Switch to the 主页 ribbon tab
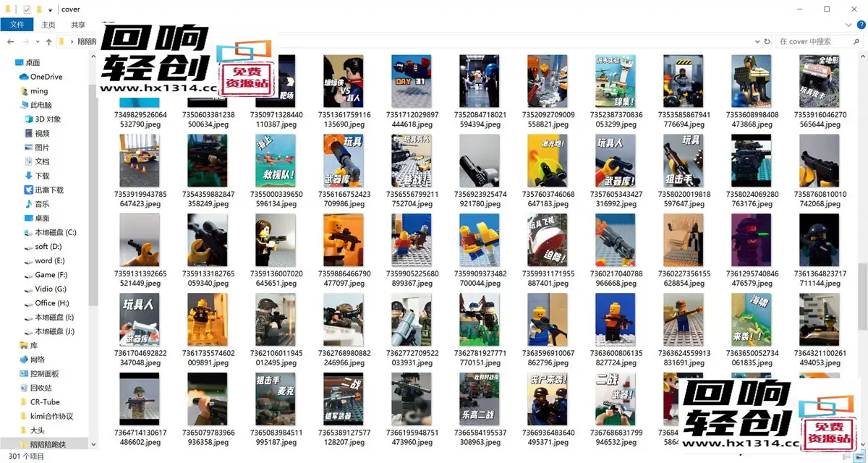The width and height of the screenshot is (868, 463). 48,25
